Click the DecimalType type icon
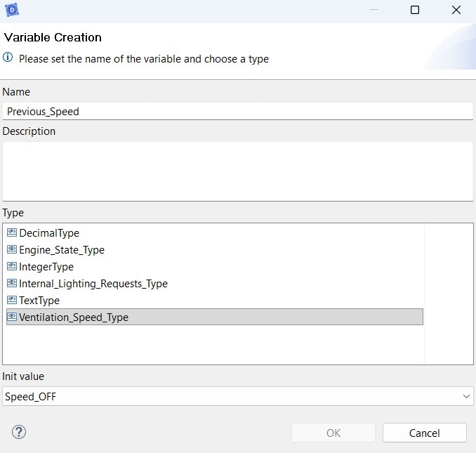The image size is (476, 453). pos(12,232)
